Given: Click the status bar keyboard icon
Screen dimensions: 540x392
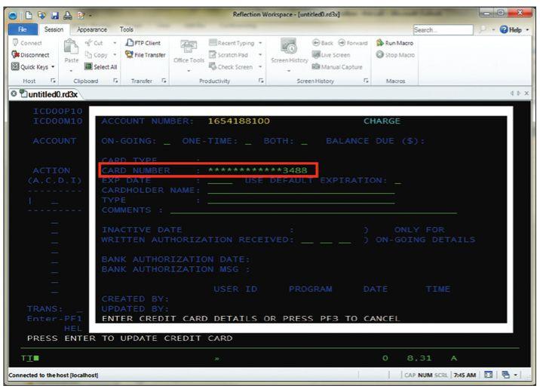Looking at the screenshot, I should [x=489, y=375].
